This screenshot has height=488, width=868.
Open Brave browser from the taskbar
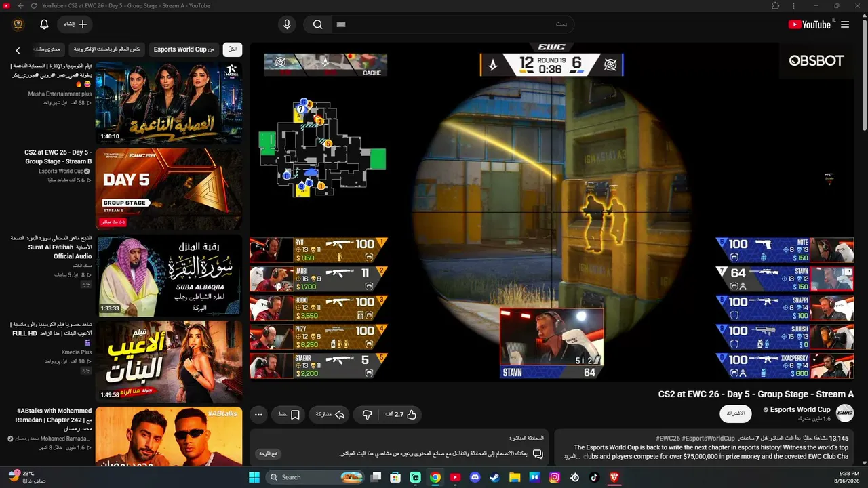tap(614, 477)
